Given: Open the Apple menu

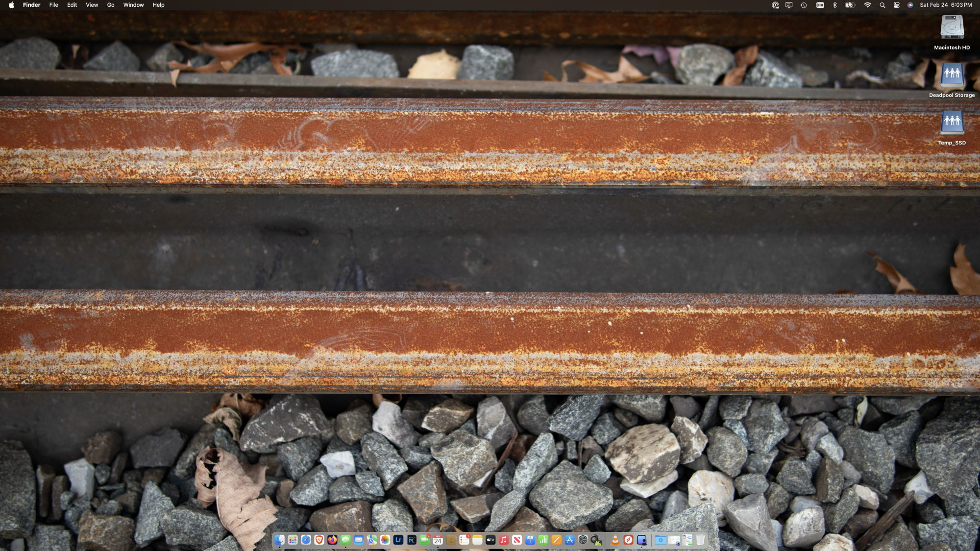Looking at the screenshot, I should pos(11,5).
